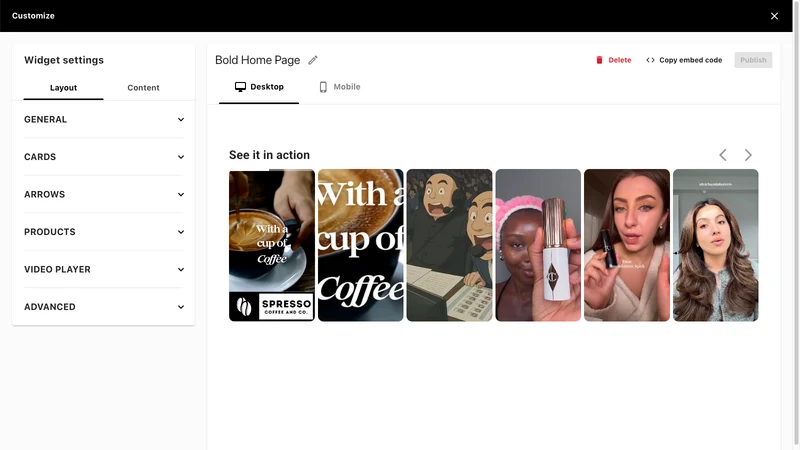Screen dimensions: 800x450
Task: Open the Layout settings tab
Action: coord(63,88)
